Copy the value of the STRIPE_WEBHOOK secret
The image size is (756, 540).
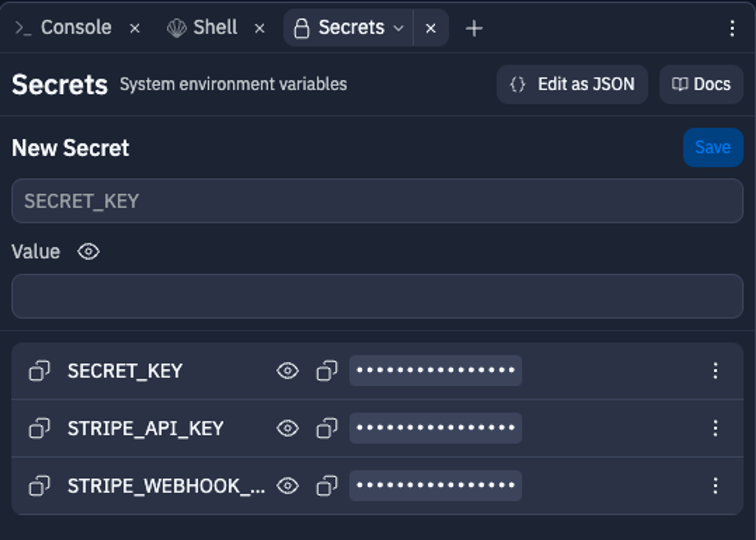pyautogui.click(x=326, y=486)
